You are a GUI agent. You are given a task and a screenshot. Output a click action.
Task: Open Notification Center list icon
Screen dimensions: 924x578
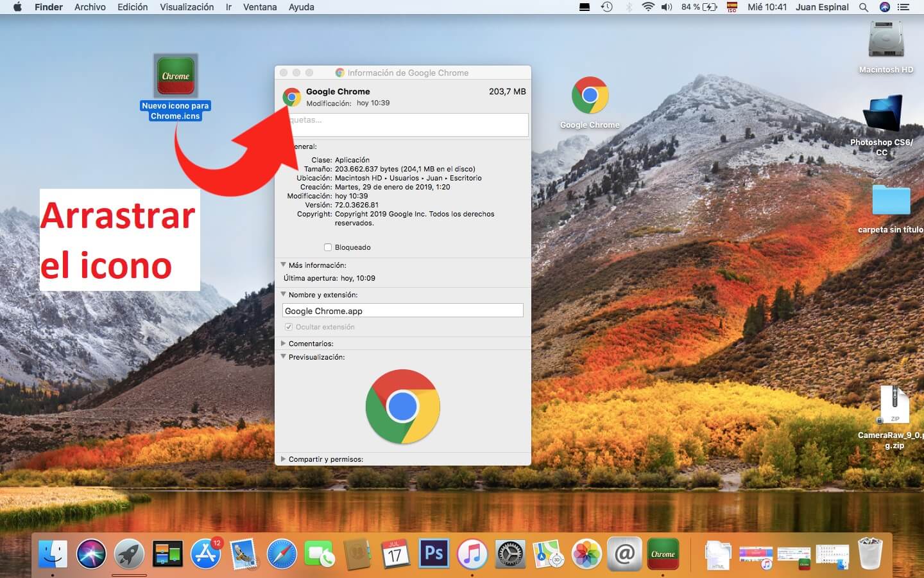pos(903,7)
